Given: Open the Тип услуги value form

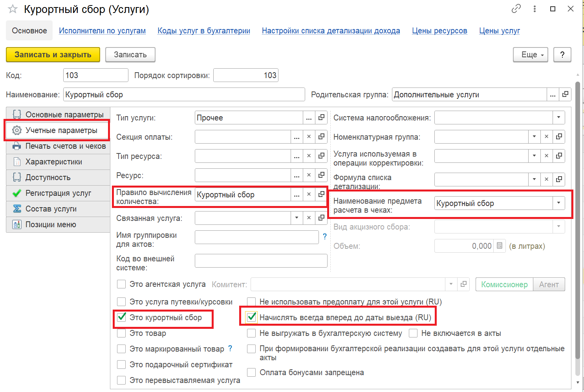Looking at the screenshot, I should coord(321,117).
